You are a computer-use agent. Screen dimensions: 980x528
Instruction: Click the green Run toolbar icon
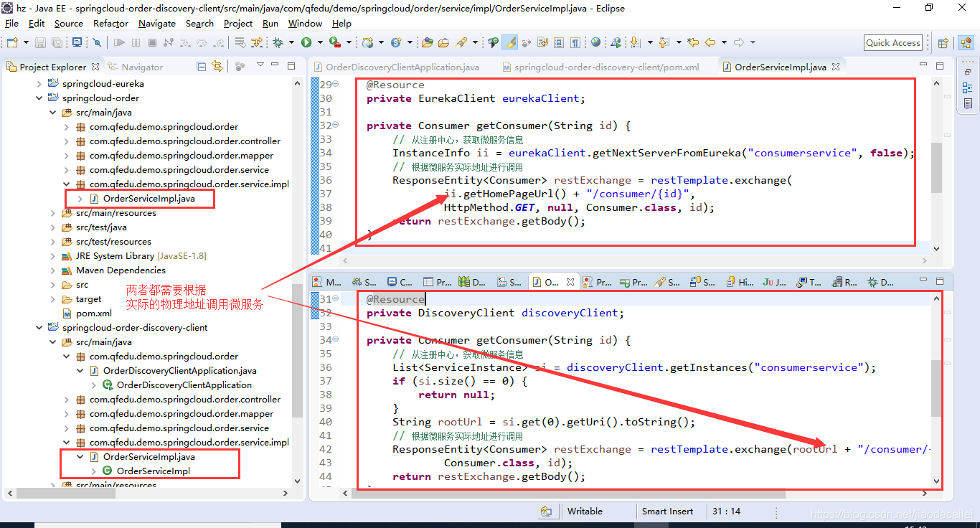306,42
